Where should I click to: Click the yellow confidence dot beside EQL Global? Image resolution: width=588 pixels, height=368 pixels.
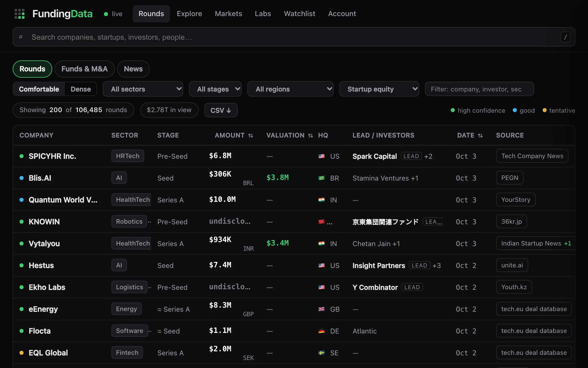[22, 353]
